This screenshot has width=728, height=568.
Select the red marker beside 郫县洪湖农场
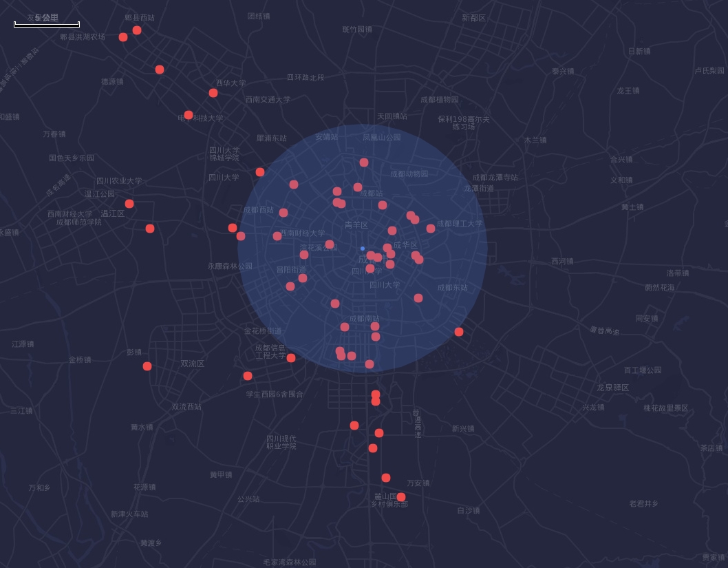[123, 37]
